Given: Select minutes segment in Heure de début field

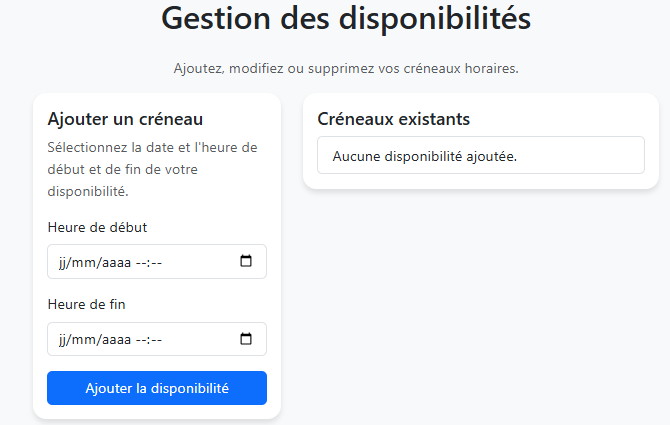Looking at the screenshot, I should (156, 262).
